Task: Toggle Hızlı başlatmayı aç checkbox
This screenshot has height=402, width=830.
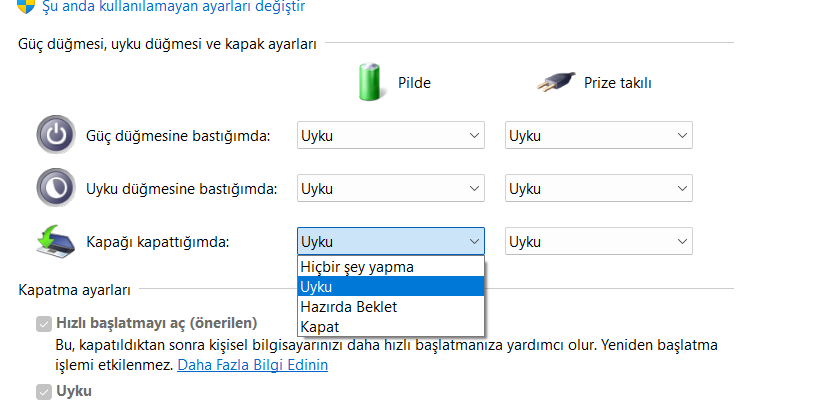Action: [x=43, y=324]
